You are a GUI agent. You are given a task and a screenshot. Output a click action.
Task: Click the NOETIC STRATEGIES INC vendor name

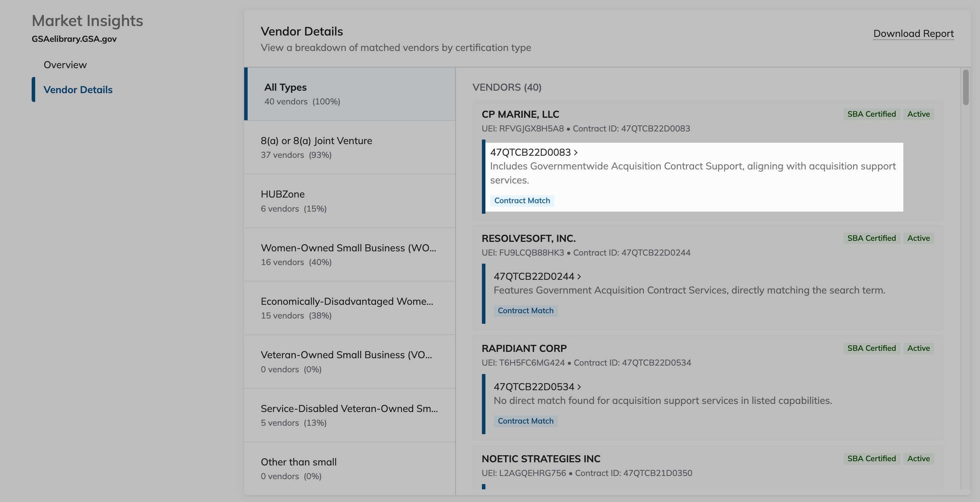point(541,459)
